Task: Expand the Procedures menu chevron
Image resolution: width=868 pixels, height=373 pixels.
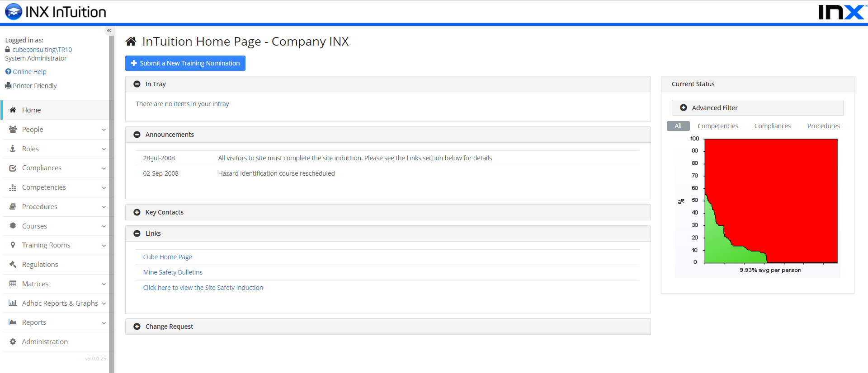Action: (x=104, y=207)
